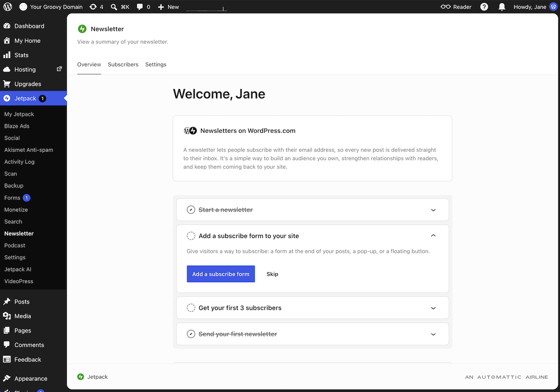Click the Newsletters on WordPress.com logo icon
Screen dimensions: 560x392
coord(190,131)
